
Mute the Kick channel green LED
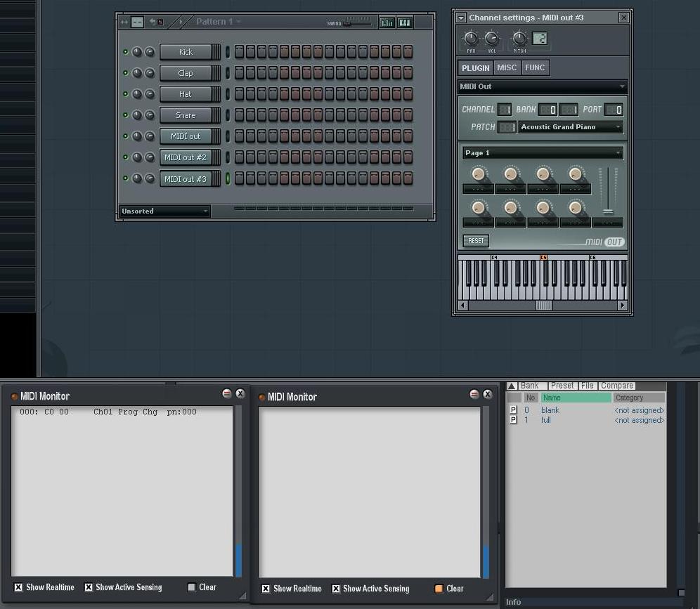pyautogui.click(x=125, y=52)
